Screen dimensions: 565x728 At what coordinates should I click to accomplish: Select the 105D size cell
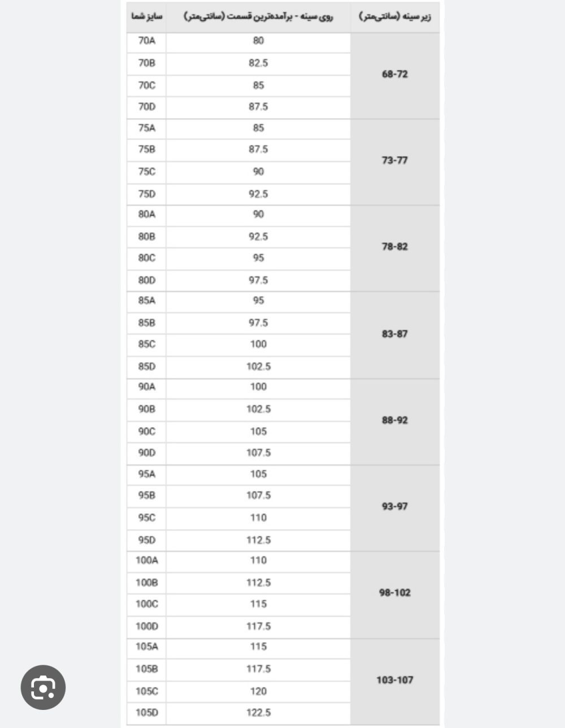click(146, 713)
